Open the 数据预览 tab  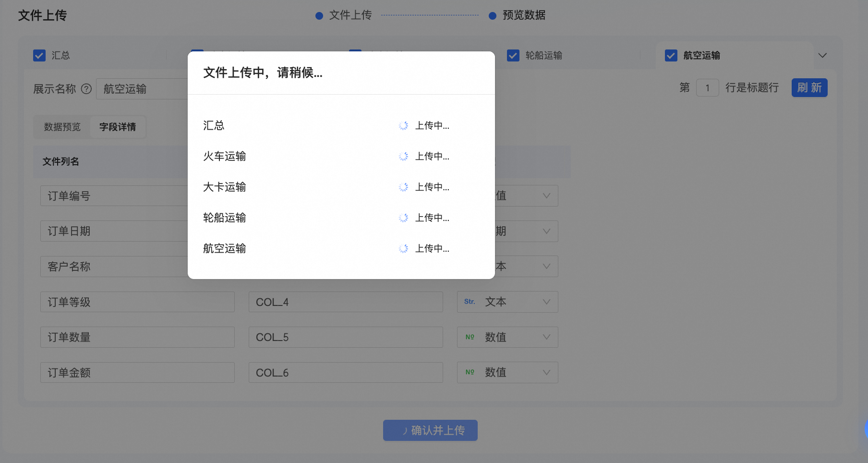tap(62, 127)
